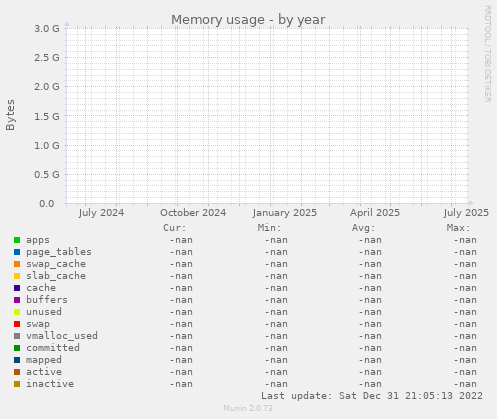Click the '3.0 G' y-axis value
This screenshot has width=497, height=419.
47,28
